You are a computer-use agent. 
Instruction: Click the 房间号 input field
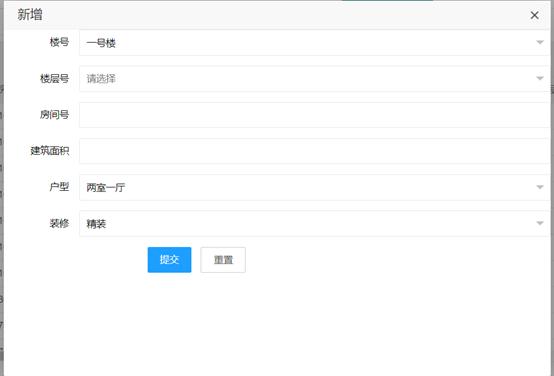314,115
